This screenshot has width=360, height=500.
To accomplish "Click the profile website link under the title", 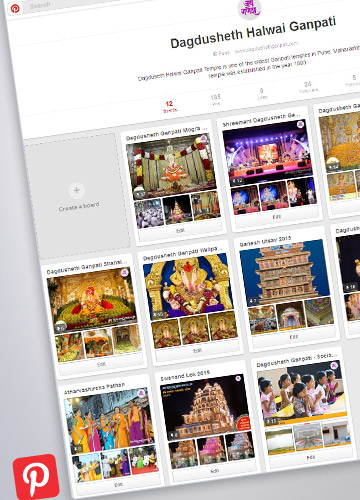I will (x=267, y=47).
